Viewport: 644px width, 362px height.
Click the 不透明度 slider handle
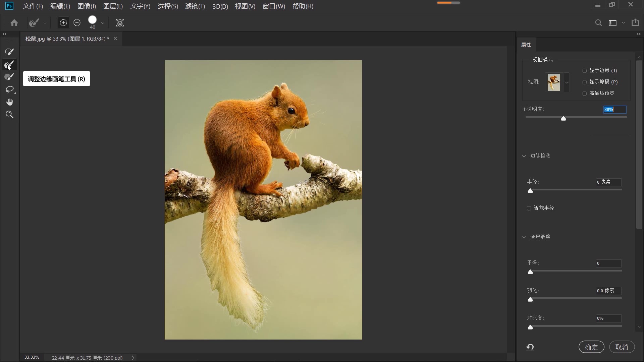pyautogui.click(x=563, y=118)
